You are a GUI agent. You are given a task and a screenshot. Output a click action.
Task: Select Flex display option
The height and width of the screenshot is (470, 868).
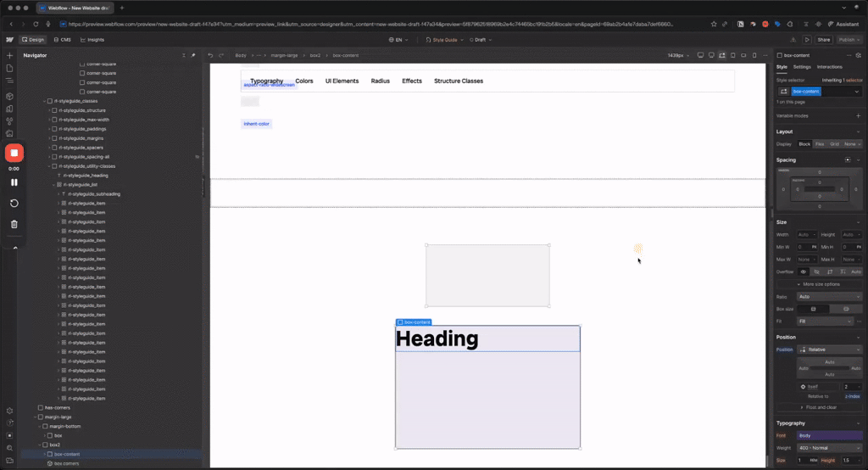coord(820,144)
